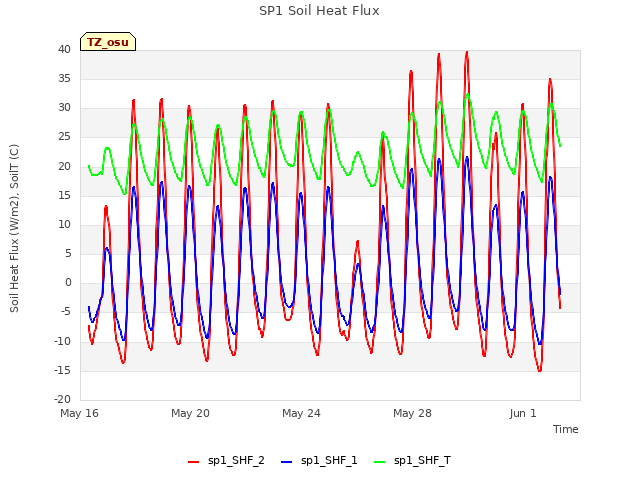Image resolution: width=640 pixels, height=480 pixels.
Task: Click the Jun 1 x-axis label
Action: coord(523,413)
